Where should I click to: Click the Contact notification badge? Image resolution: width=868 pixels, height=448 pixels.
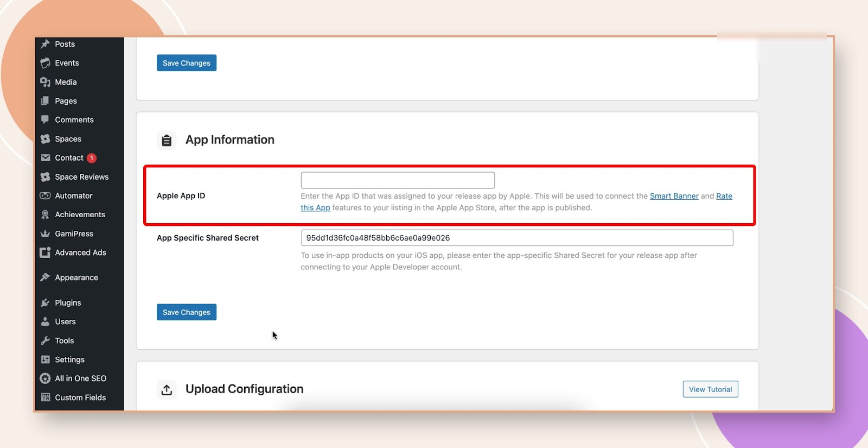(x=92, y=158)
